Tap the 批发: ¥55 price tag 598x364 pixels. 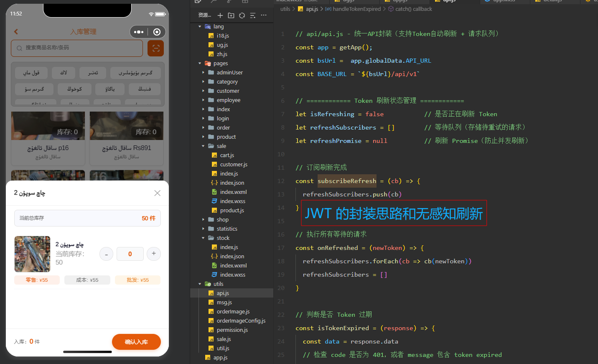pyautogui.click(x=137, y=280)
